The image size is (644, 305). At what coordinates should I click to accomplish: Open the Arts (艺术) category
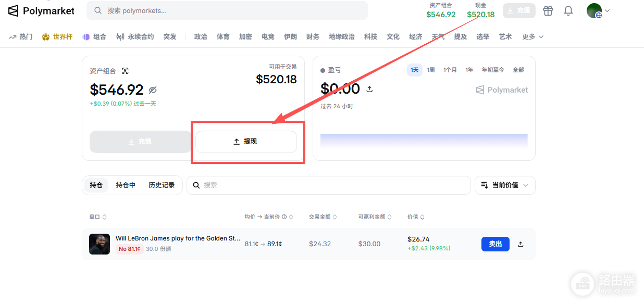pyautogui.click(x=505, y=36)
